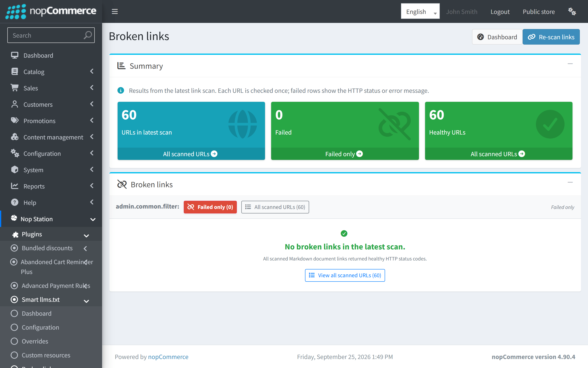Image resolution: width=588 pixels, height=368 pixels.
Task: Click arrow icon on Failed only card footer
Action: pyautogui.click(x=360, y=154)
